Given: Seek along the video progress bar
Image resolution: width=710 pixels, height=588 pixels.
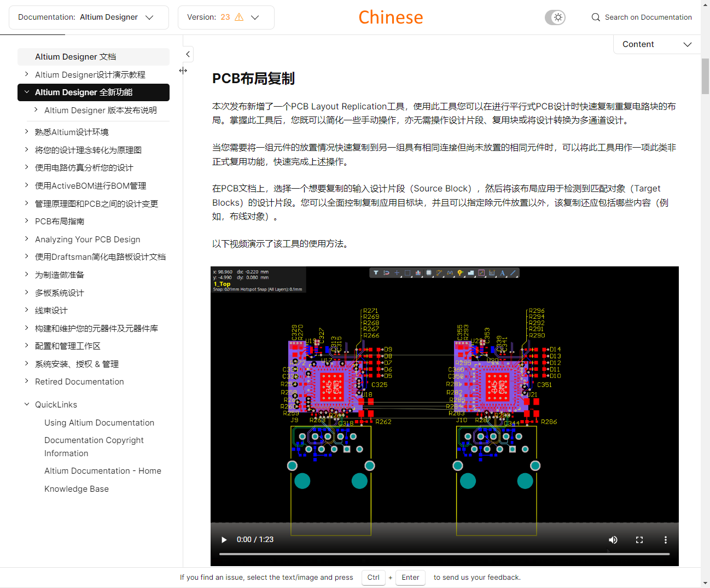Looking at the screenshot, I should tap(444, 554).
